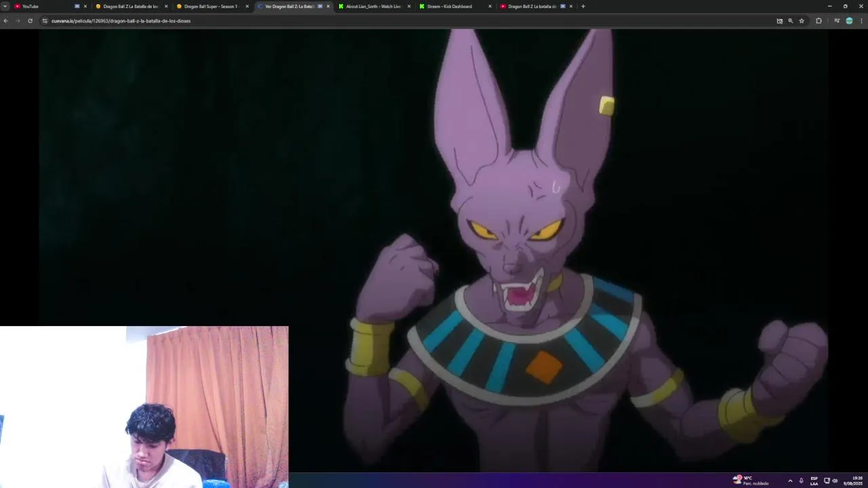Open the tab search dropdown arrow
This screenshot has height=488, width=868.
pyautogui.click(x=5, y=6)
